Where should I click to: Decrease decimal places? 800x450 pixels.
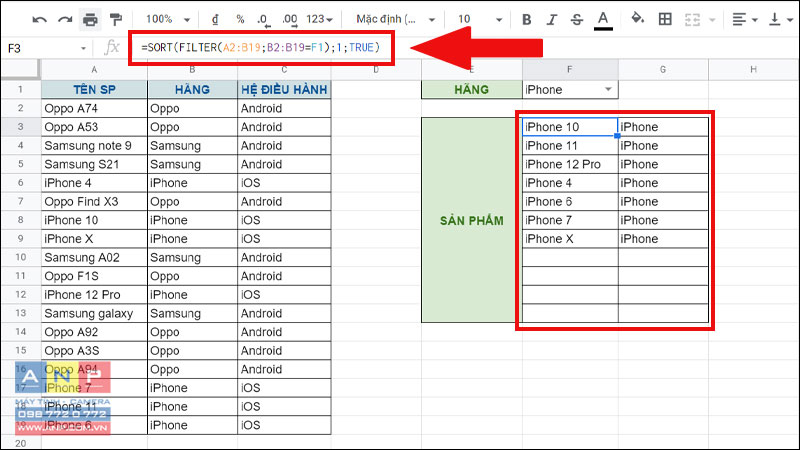tap(263, 20)
